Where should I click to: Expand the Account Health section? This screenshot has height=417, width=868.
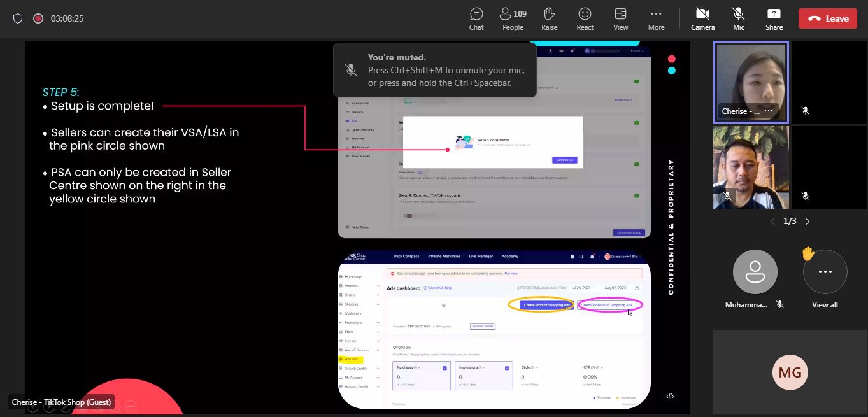click(360, 386)
